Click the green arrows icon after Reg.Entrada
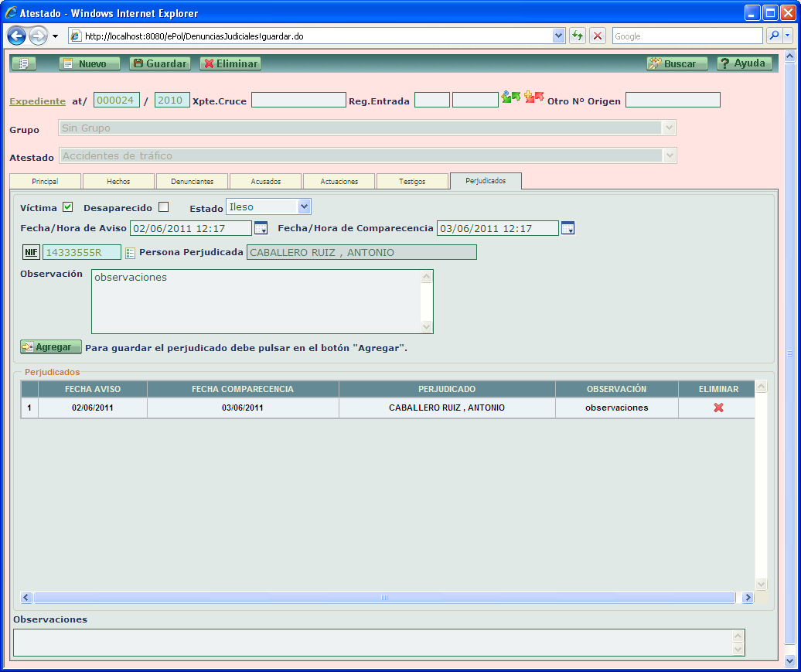 tap(510, 97)
